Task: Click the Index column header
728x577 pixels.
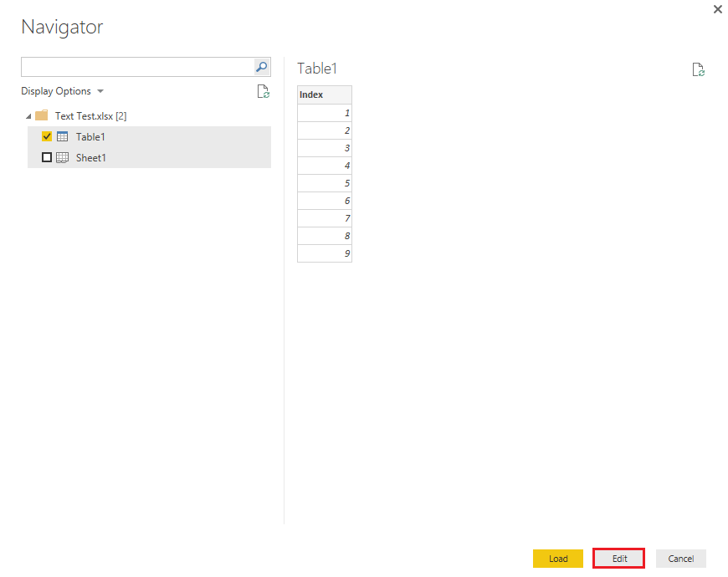Action: click(325, 94)
